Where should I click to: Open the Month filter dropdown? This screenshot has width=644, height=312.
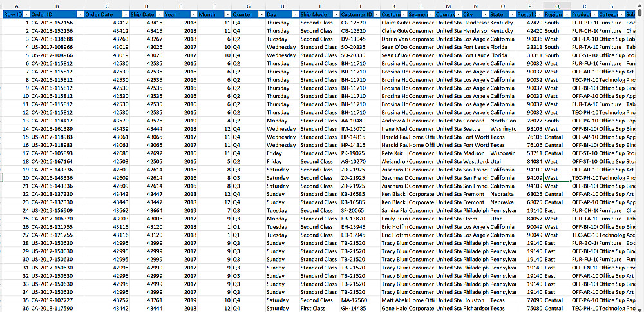click(x=227, y=14)
